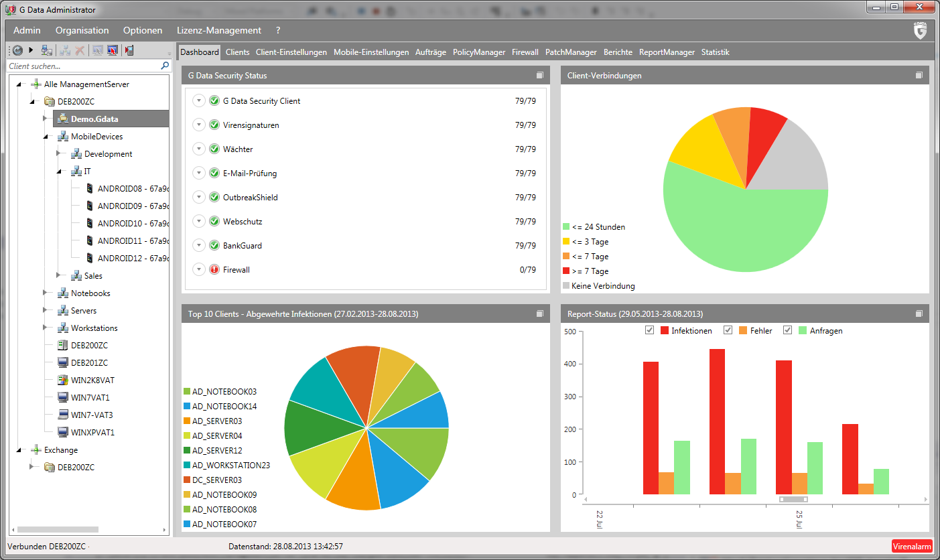Select ANDROID10 device in the tree

(x=133, y=224)
